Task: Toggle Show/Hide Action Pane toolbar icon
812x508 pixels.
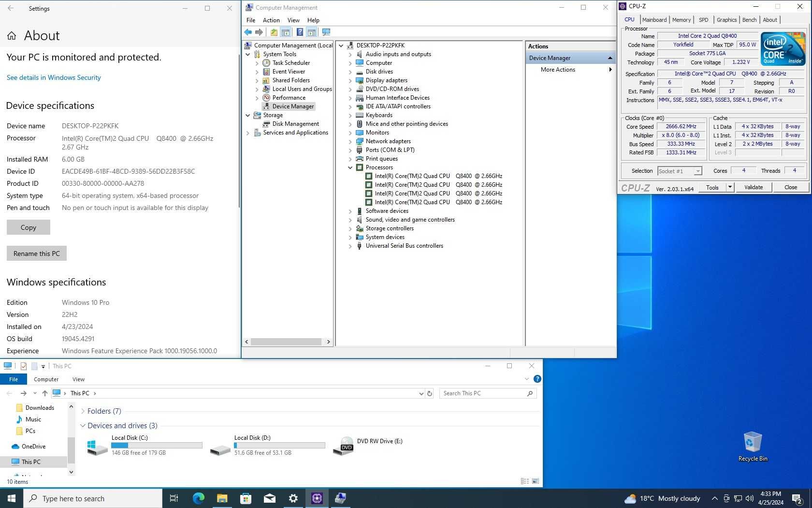Action: coord(312,32)
